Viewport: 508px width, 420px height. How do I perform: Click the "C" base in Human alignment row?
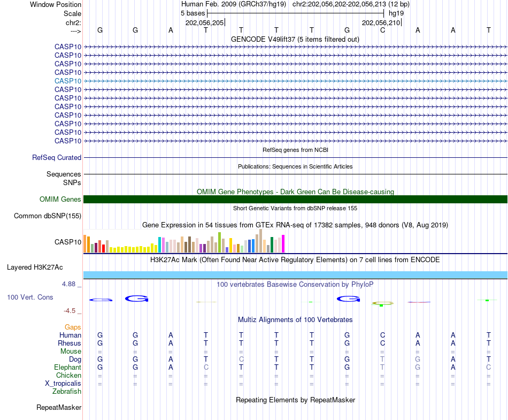tap(383, 335)
